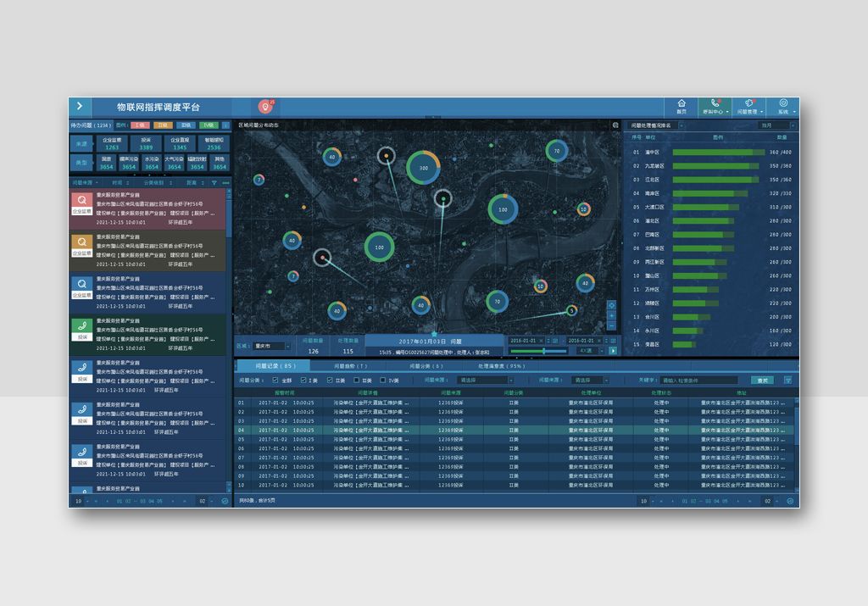Click the map zoom-out minus button
The width and height of the screenshot is (868, 606).
click(x=611, y=325)
